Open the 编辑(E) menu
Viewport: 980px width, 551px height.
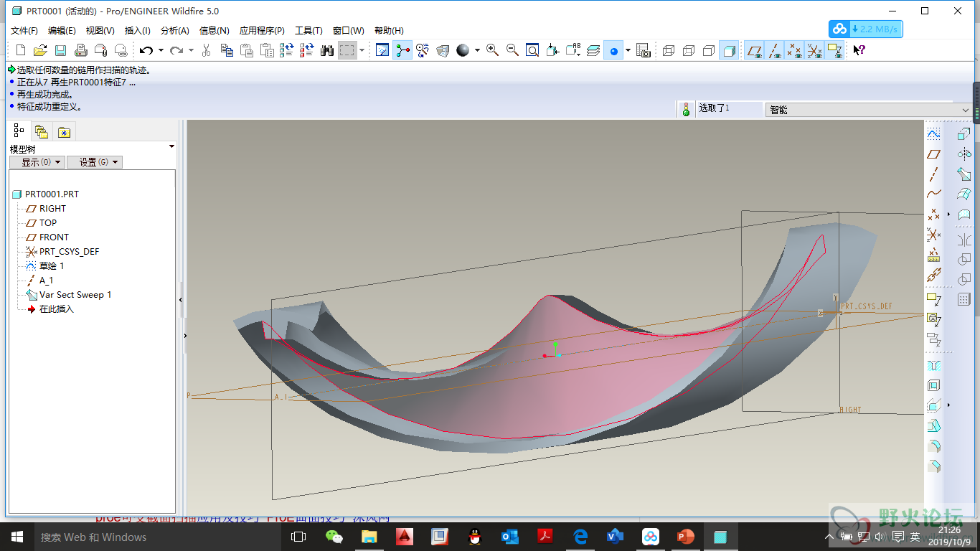62,31
